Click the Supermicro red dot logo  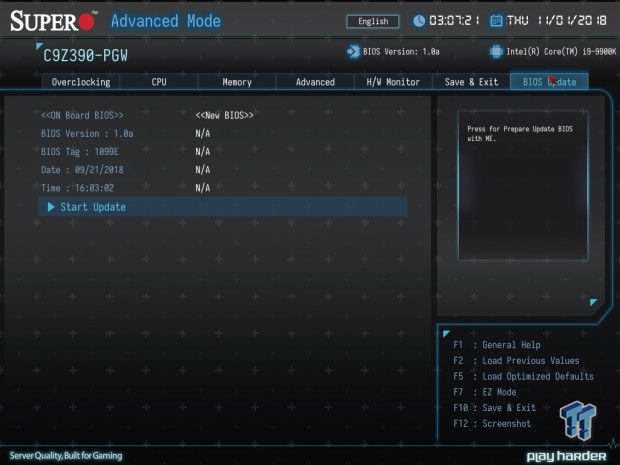point(86,21)
